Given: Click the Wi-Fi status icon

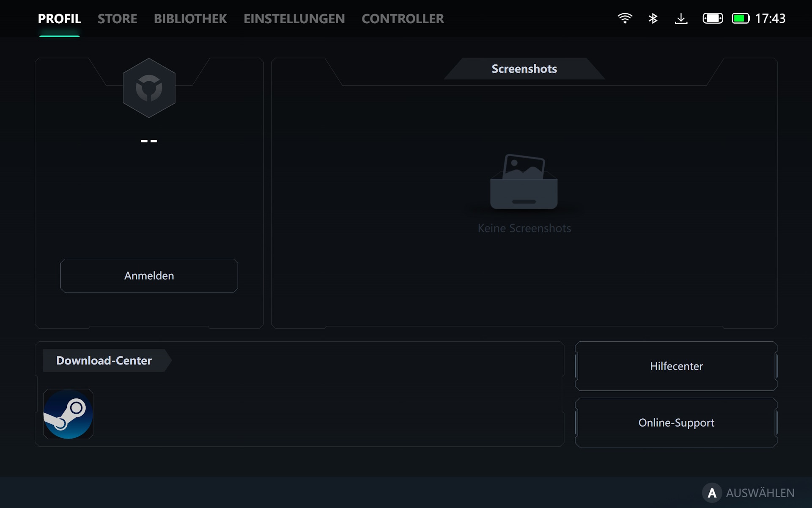Looking at the screenshot, I should click(625, 18).
